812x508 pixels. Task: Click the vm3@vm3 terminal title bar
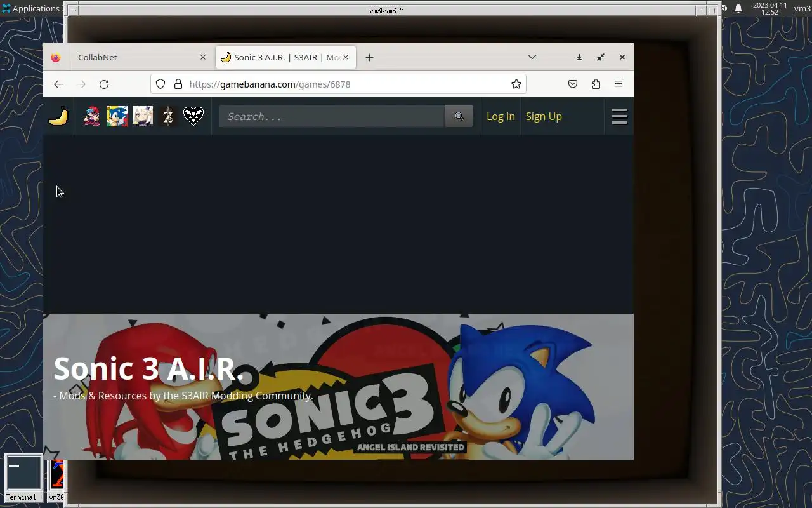click(x=386, y=10)
